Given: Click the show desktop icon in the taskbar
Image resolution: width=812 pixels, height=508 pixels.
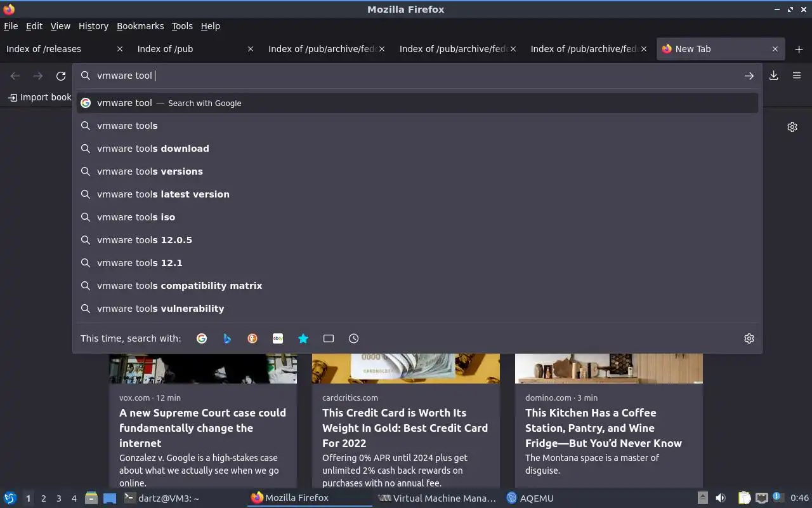Looking at the screenshot, I should [110, 498].
